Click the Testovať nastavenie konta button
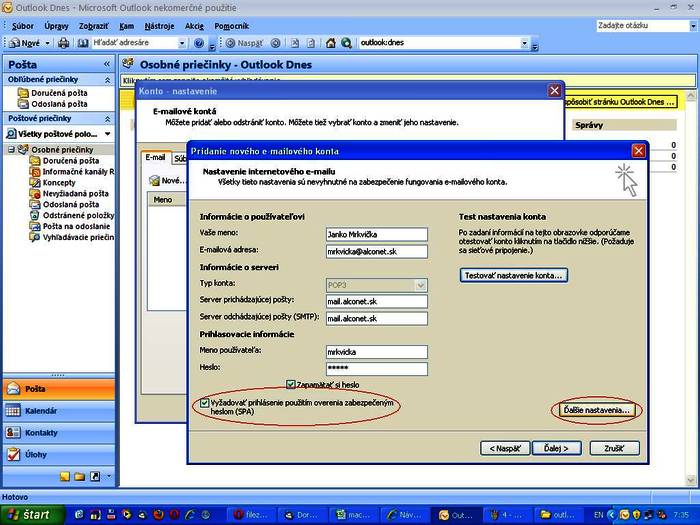This screenshot has width=700, height=525. click(513, 275)
